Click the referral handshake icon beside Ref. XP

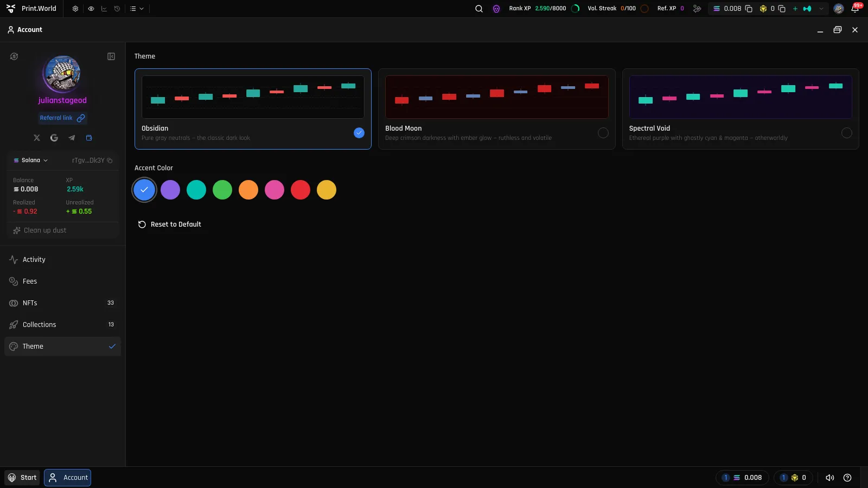pyautogui.click(x=697, y=9)
